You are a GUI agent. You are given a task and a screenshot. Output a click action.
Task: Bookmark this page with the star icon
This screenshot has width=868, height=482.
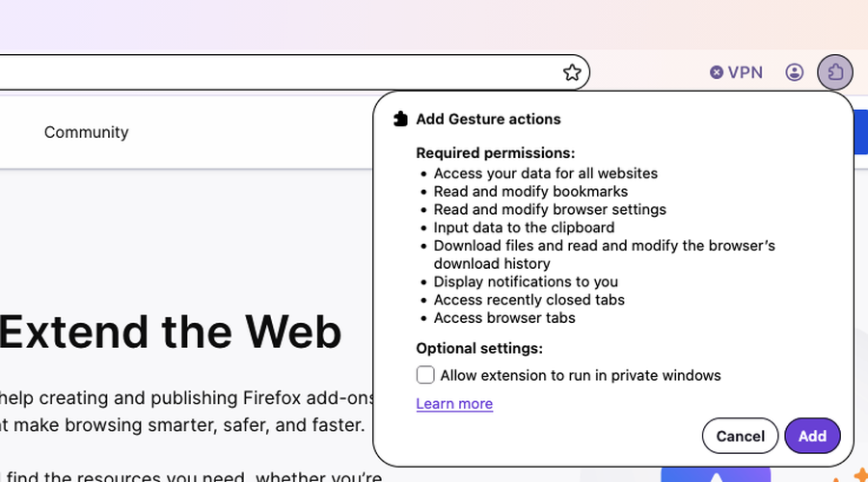[x=572, y=72]
